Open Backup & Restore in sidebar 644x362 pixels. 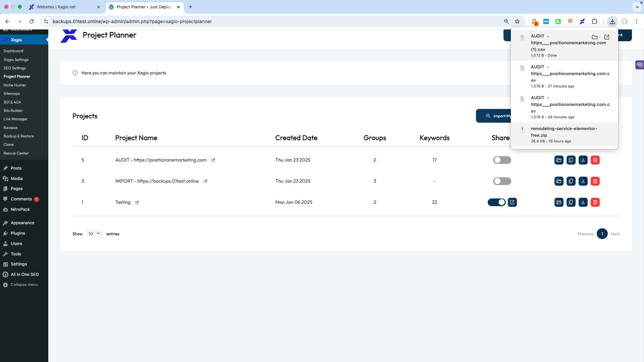pyautogui.click(x=18, y=136)
